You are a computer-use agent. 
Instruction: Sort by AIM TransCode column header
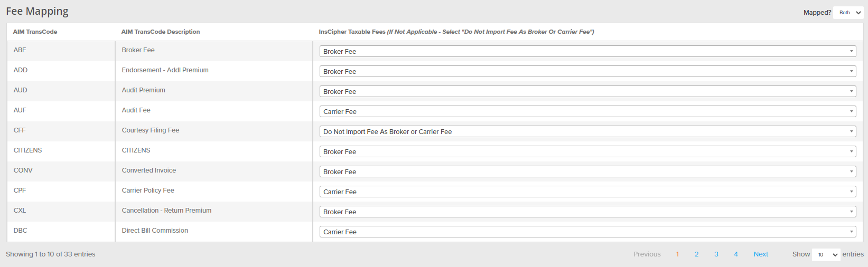[35, 32]
